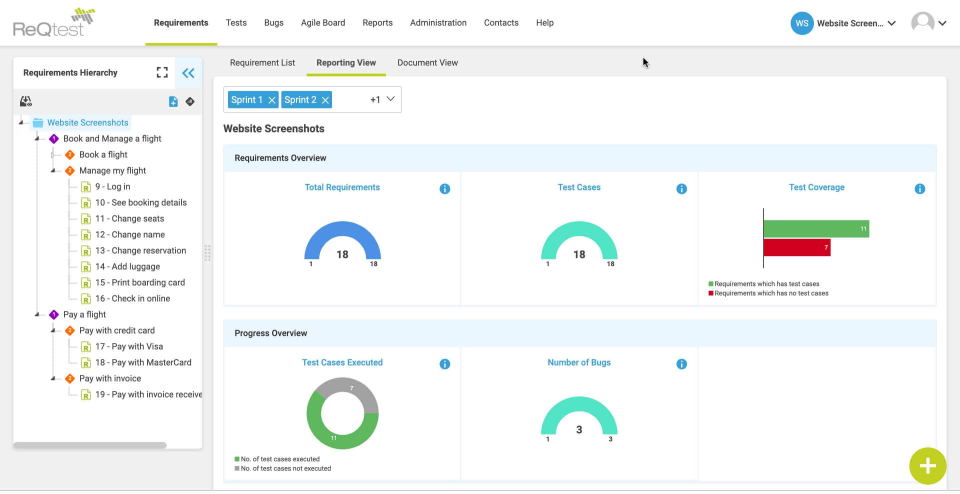The width and height of the screenshot is (960, 494).
Task: Open info icon for Total Requirements
Action: [445, 189]
